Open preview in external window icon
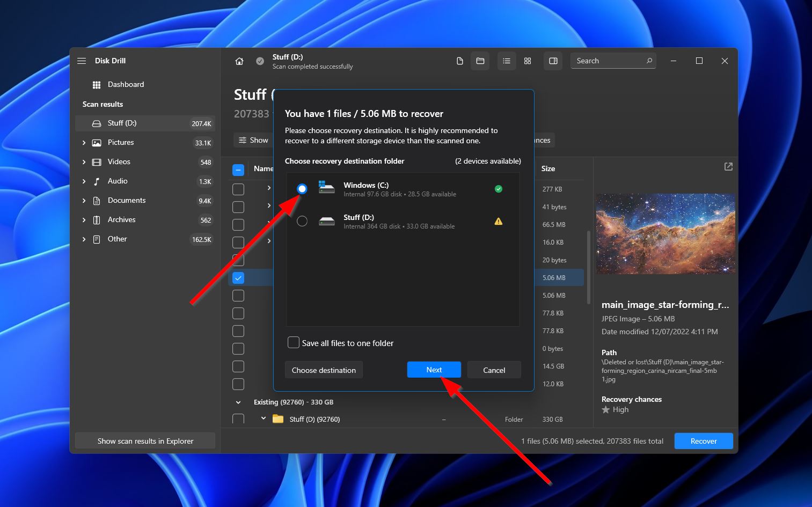The width and height of the screenshot is (812, 507). tap(728, 167)
